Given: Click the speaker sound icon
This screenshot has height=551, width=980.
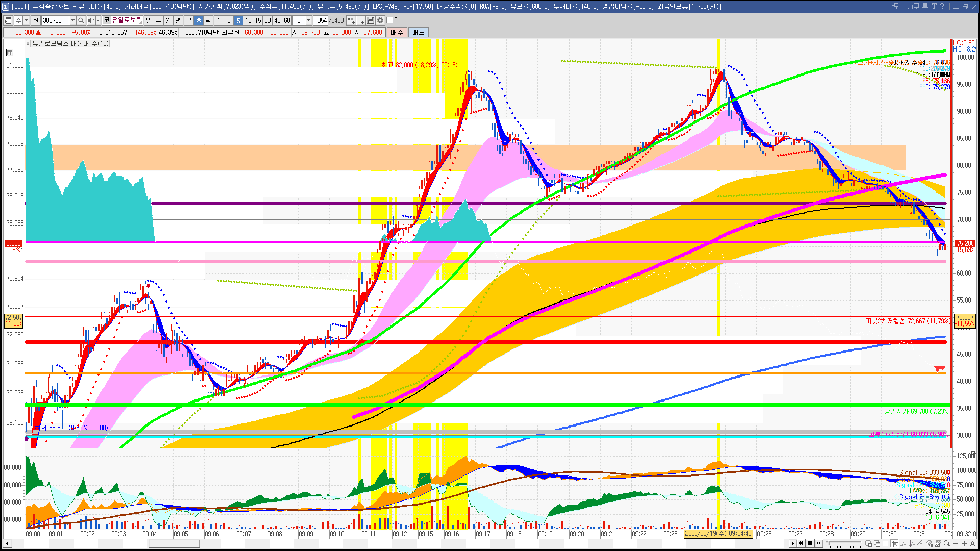Looking at the screenshot, I should pos(90,20).
